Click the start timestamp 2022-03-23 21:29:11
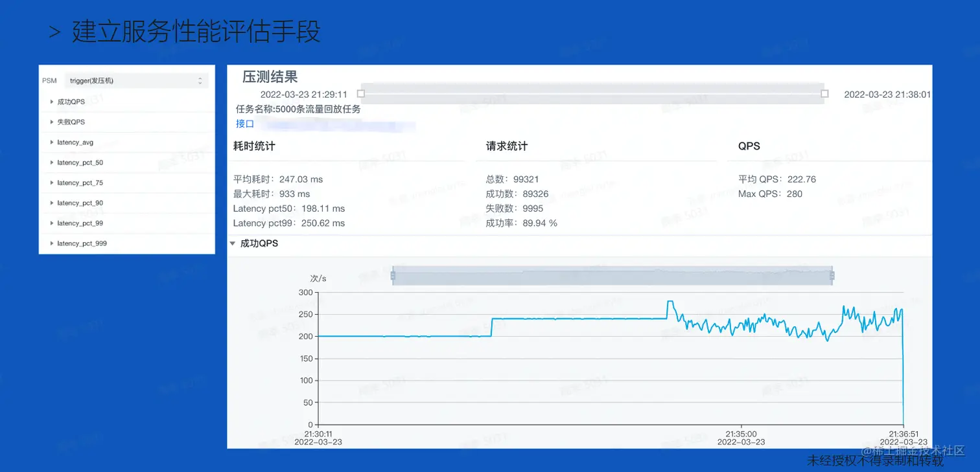The image size is (980, 472). (304, 95)
